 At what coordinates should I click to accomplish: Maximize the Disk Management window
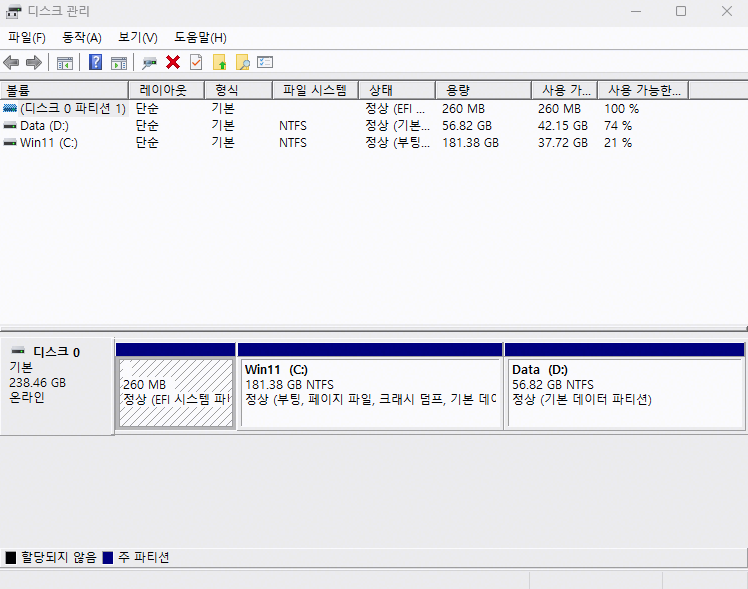(681, 11)
